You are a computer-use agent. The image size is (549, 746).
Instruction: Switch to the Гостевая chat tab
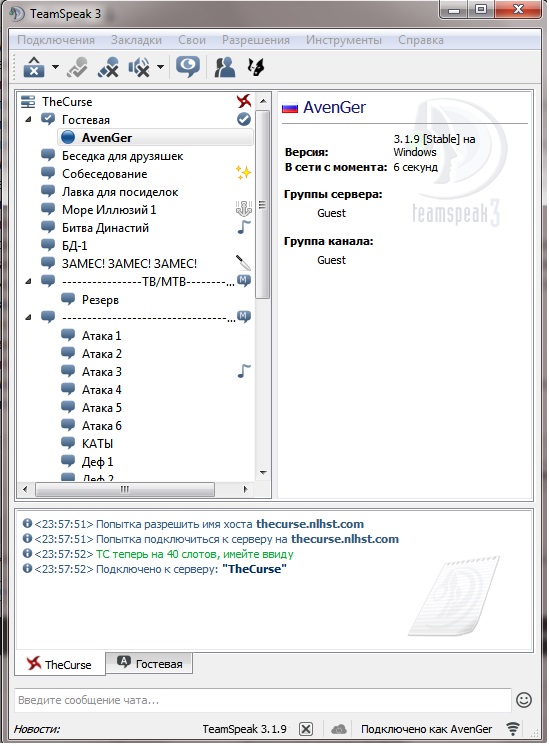(x=149, y=663)
